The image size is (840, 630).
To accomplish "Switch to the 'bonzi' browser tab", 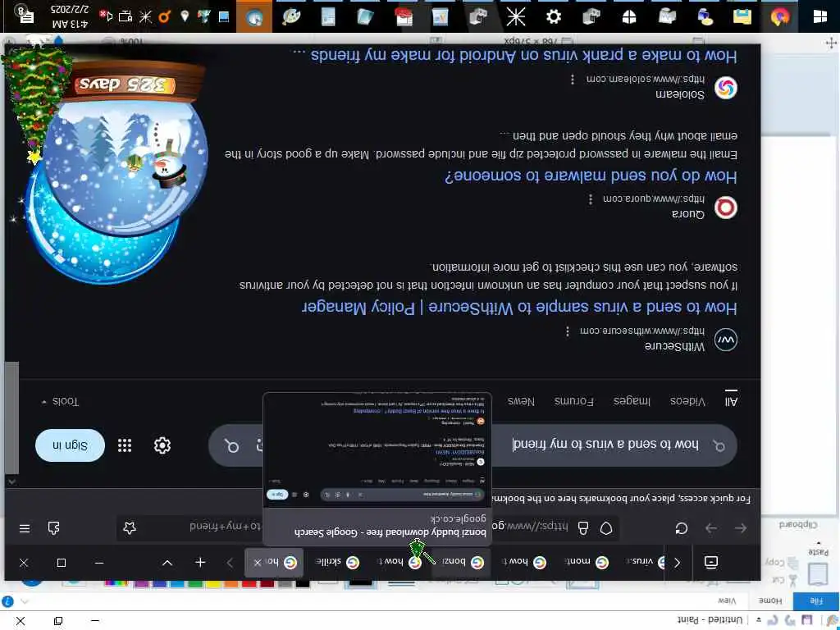I will (461, 562).
